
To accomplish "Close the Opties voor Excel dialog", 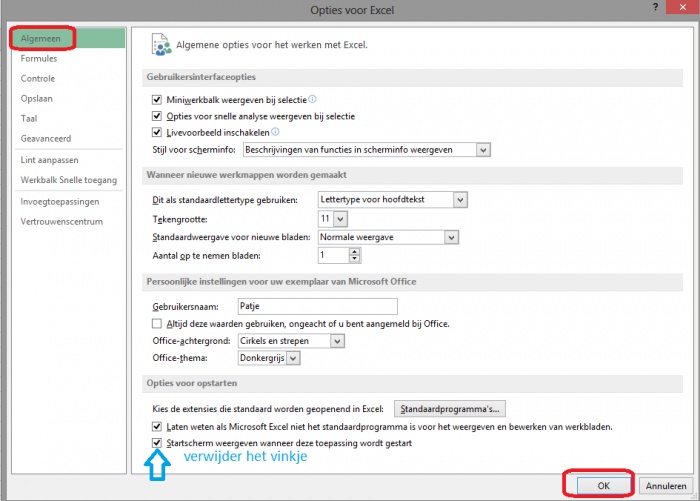I will pos(682,7).
